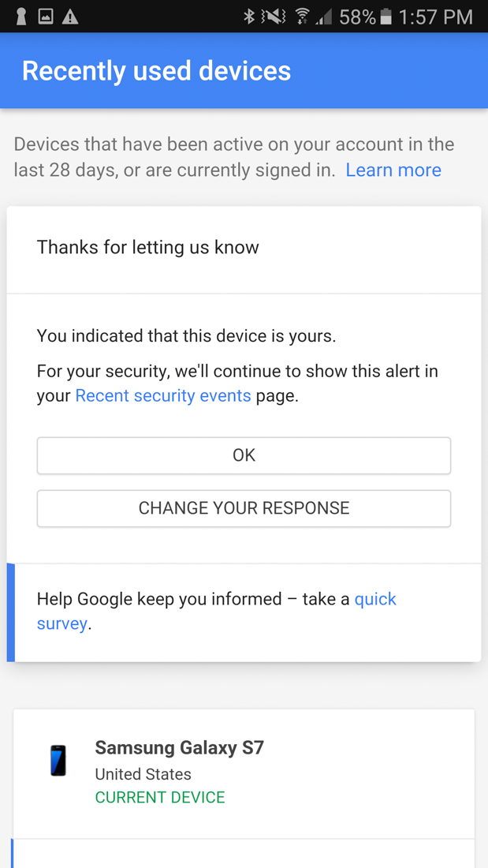
Task: Tap the Thanks for letting us know heading
Action: tap(147, 247)
